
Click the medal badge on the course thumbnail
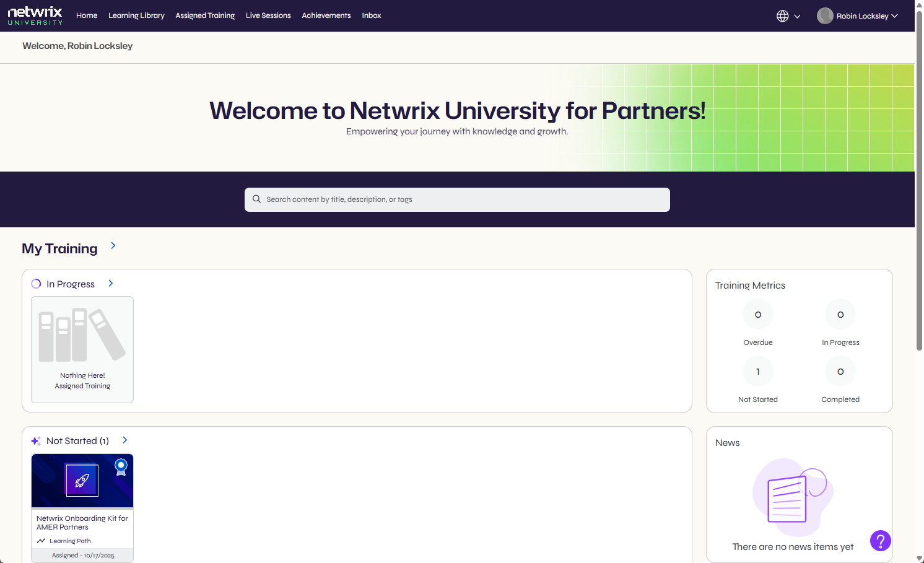pos(121,467)
